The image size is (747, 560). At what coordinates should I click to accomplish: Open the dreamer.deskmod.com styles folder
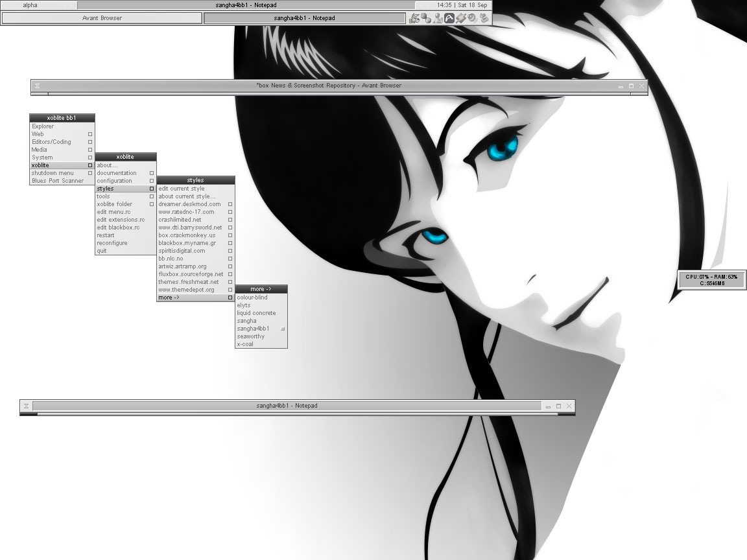[x=196, y=204]
